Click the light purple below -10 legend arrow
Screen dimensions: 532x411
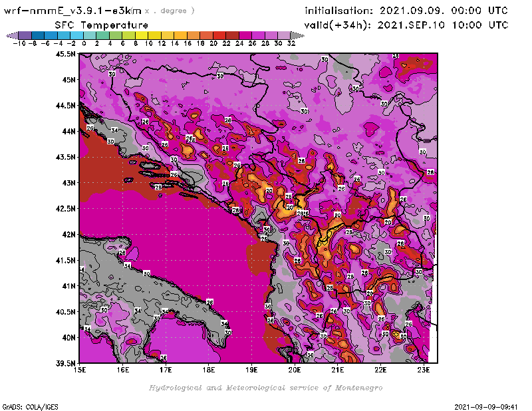point(12,35)
